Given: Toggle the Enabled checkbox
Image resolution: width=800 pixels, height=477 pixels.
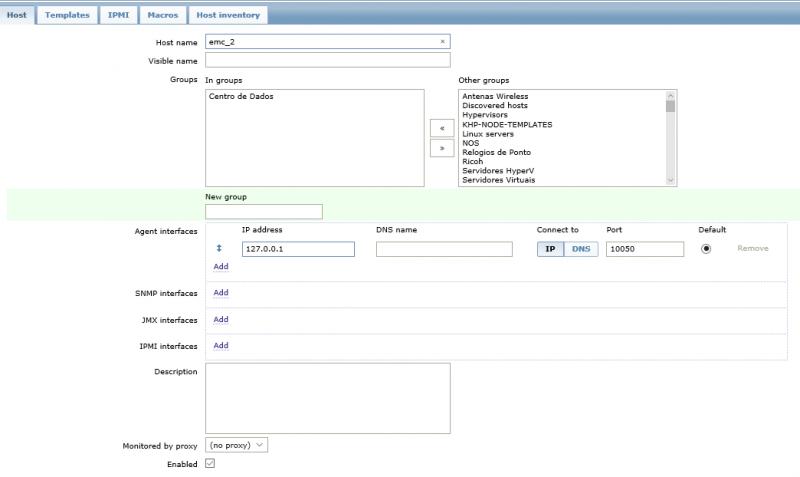Looking at the screenshot, I should click(210, 464).
